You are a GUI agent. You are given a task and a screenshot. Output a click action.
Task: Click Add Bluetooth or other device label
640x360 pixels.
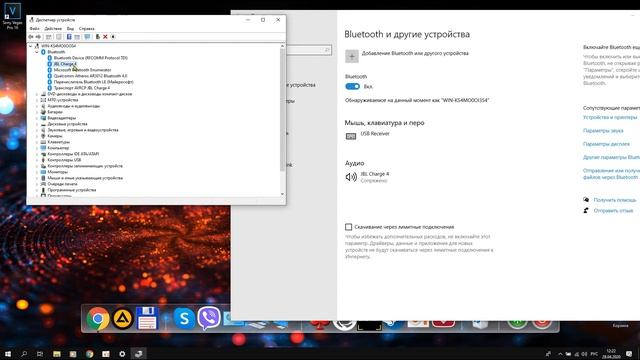(x=415, y=53)
